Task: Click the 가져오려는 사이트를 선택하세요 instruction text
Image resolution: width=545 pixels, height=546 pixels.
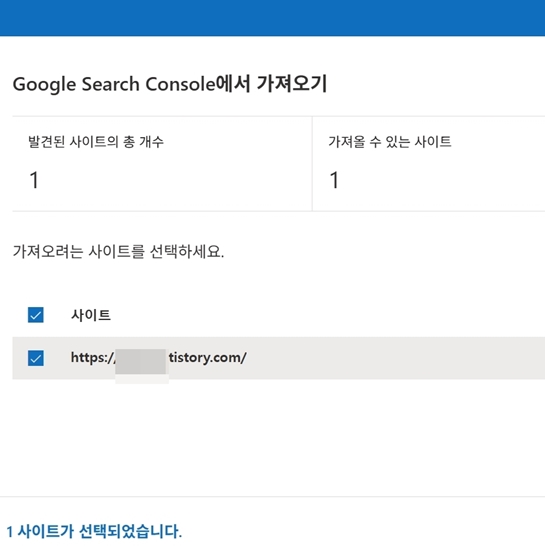Action: pyautogui.click(x=118, y=251)
